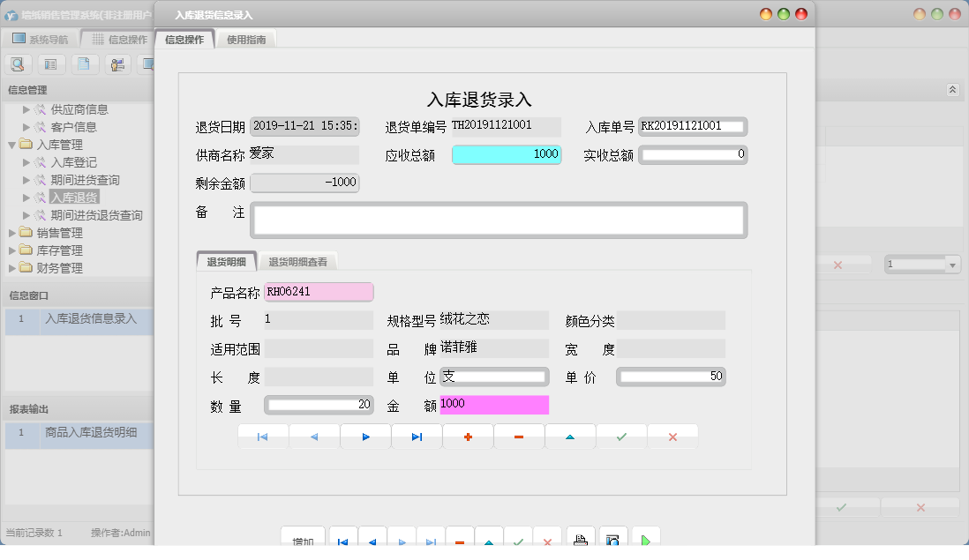The height and width of the screenshot is (560, 969).
Task: Click the first-record navigation arrow in 退货明细
Action: [x=262, y=436]
